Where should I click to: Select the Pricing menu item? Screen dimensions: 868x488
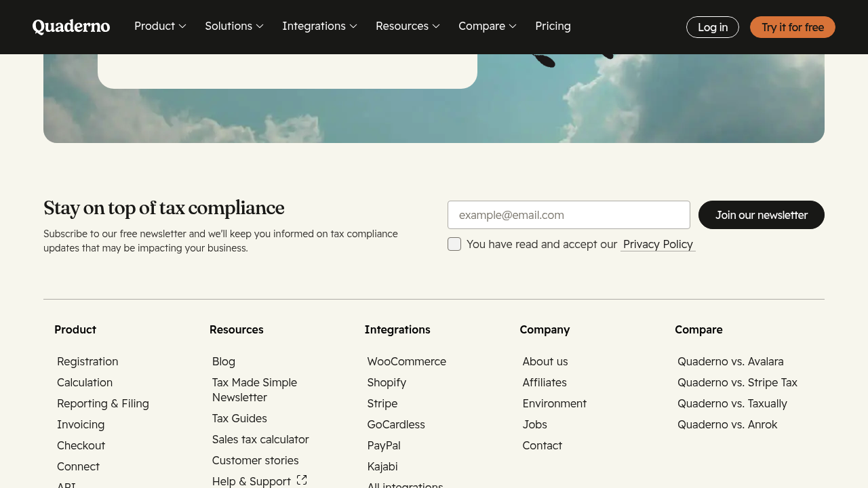(x=553, y=26)
